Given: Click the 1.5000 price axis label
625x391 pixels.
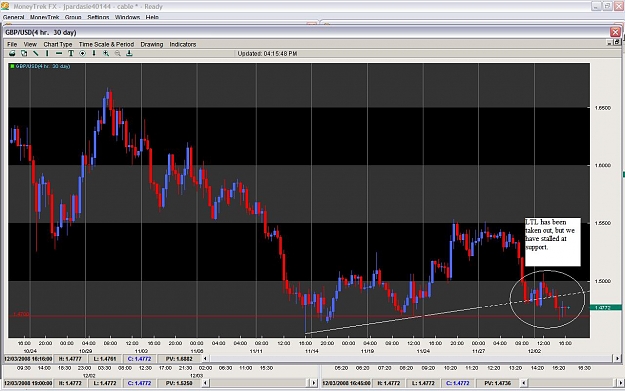Looking at the screenshot, I should (x=602, y=281).
